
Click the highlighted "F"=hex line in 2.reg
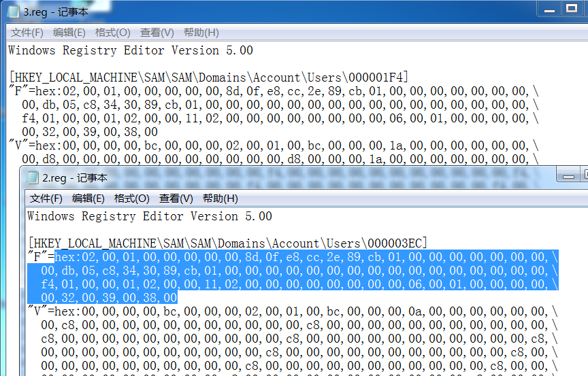pos(293,257)
